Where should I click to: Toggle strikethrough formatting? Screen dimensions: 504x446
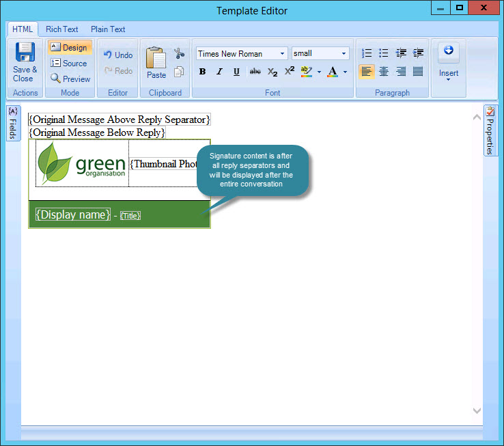click(255, 72)
